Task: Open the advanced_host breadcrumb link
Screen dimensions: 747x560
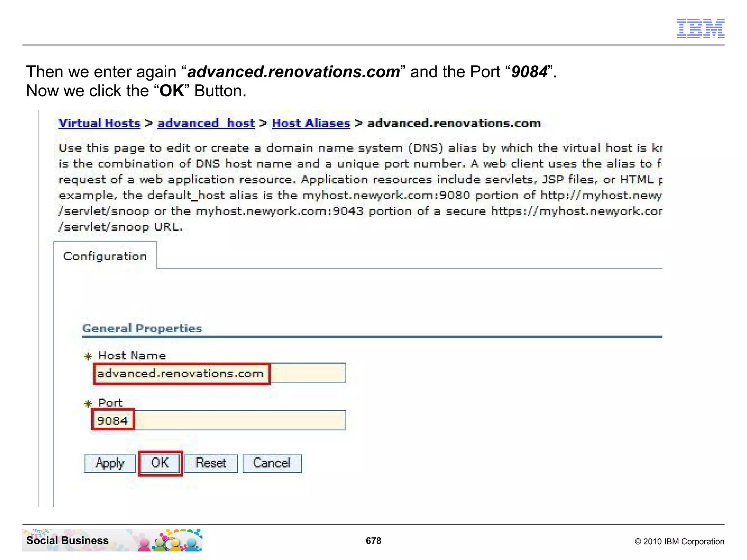Action: click(206, 123)
